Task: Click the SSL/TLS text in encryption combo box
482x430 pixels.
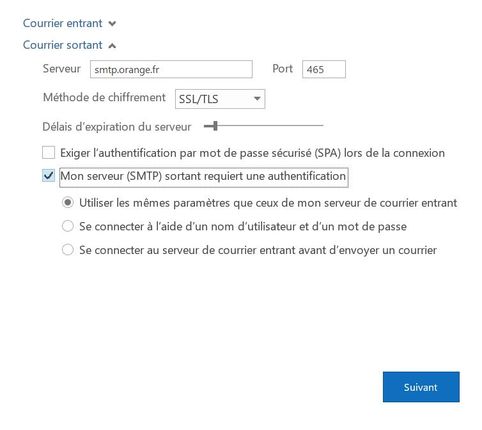Action: tap(199, 99)
